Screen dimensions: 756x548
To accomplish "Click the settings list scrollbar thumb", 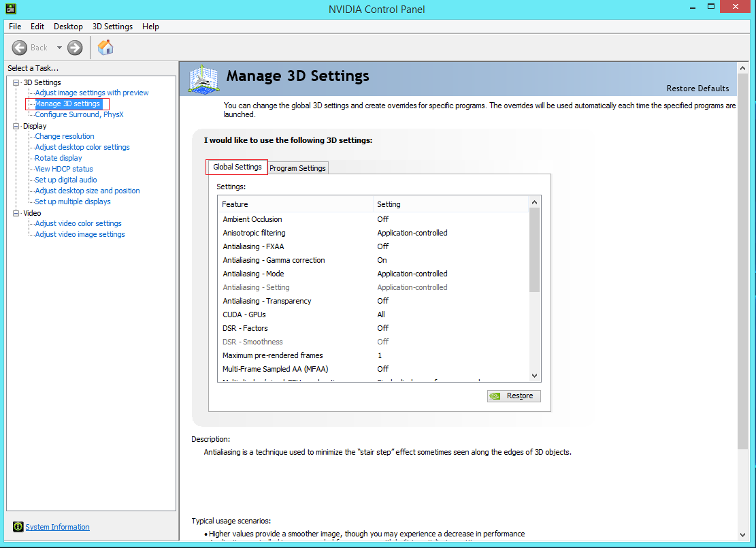I will (534, 250).
